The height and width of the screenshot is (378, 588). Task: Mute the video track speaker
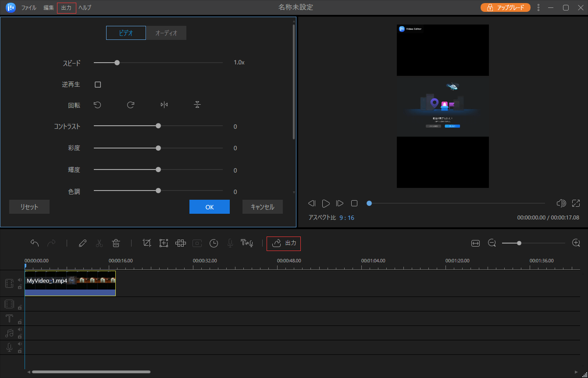(x=20, y=279)
